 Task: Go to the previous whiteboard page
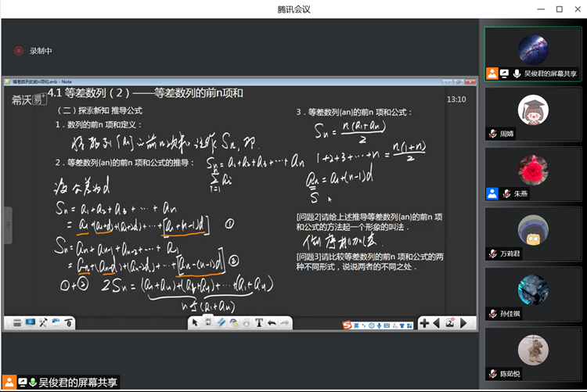point(436,323)
